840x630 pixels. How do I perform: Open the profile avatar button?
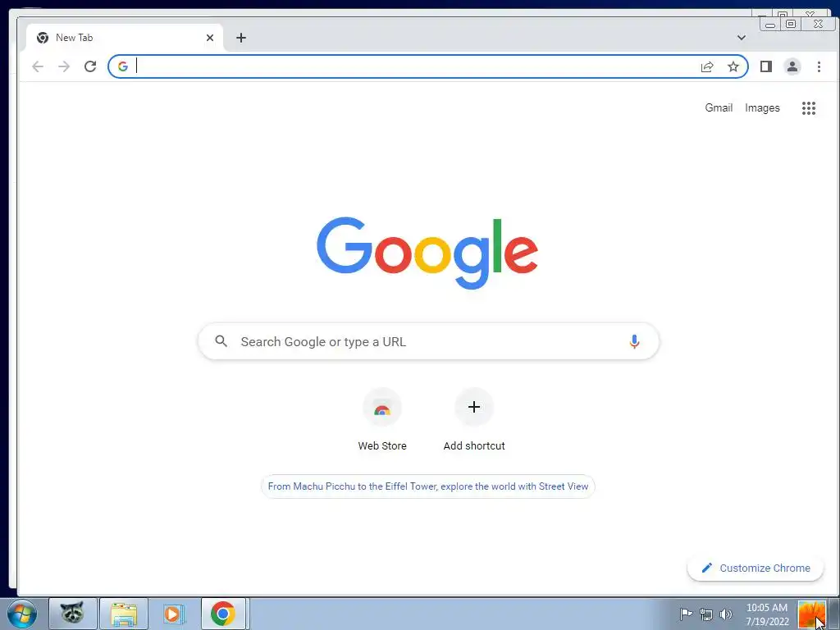(792, 66)
